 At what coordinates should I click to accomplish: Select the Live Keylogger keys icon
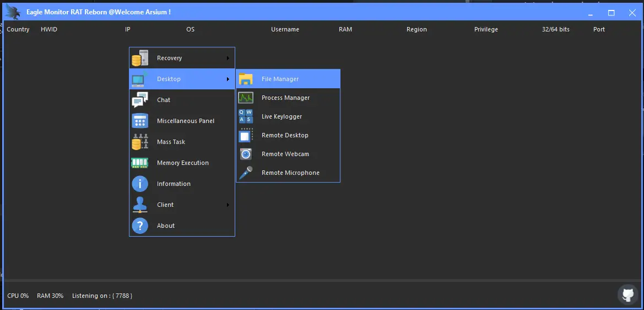246,116
